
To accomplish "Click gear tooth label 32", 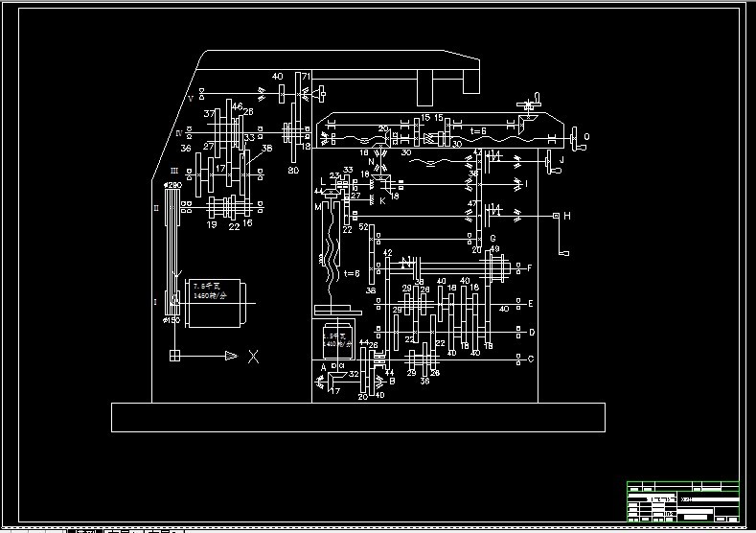I will (354, 374).
